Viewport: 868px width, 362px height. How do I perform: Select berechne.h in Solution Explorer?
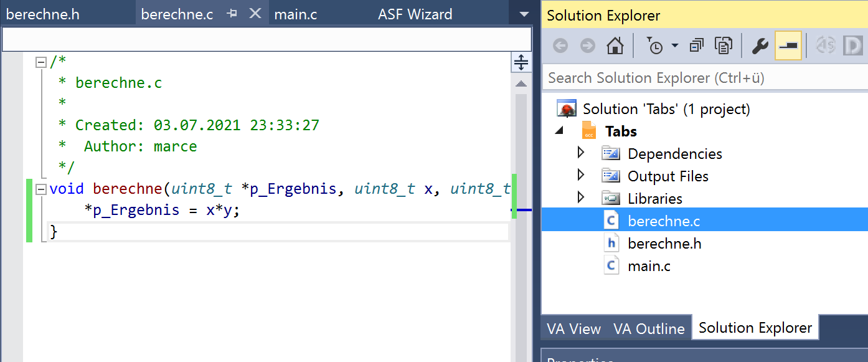664,244
